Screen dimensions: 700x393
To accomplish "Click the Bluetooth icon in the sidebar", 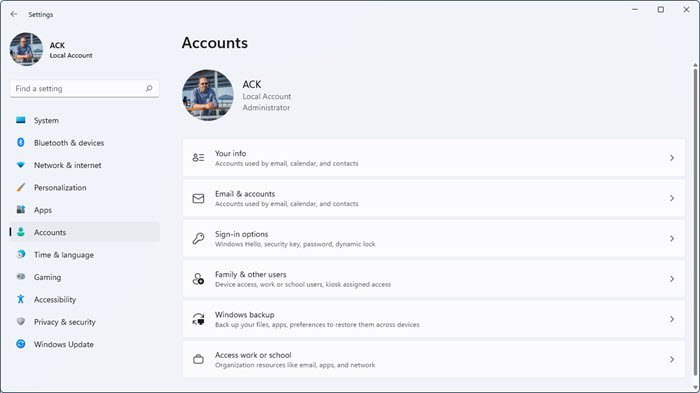I will tap(21, 142).
